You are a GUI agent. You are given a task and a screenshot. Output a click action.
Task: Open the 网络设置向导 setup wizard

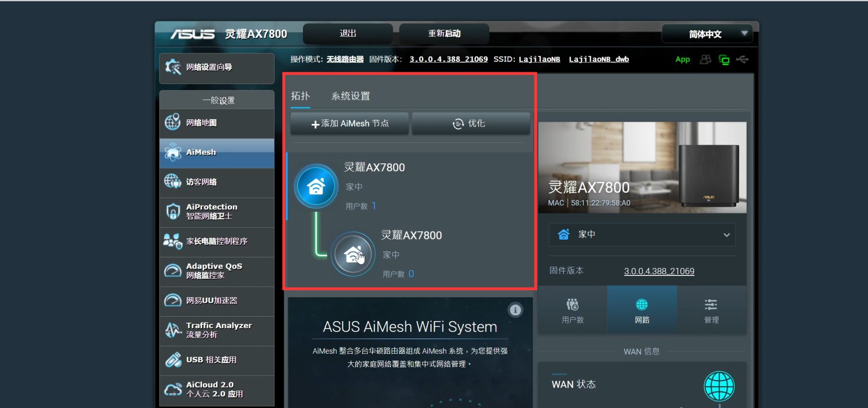[217, 68]
